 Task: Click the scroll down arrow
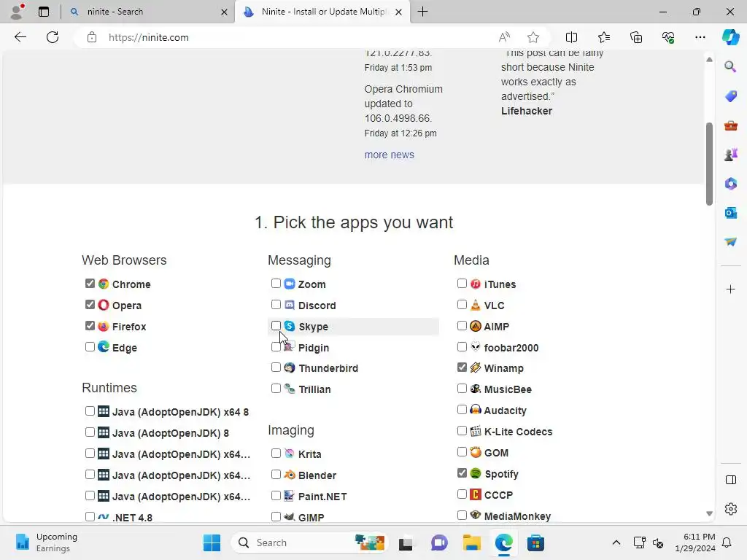click(x=709, y=513)
